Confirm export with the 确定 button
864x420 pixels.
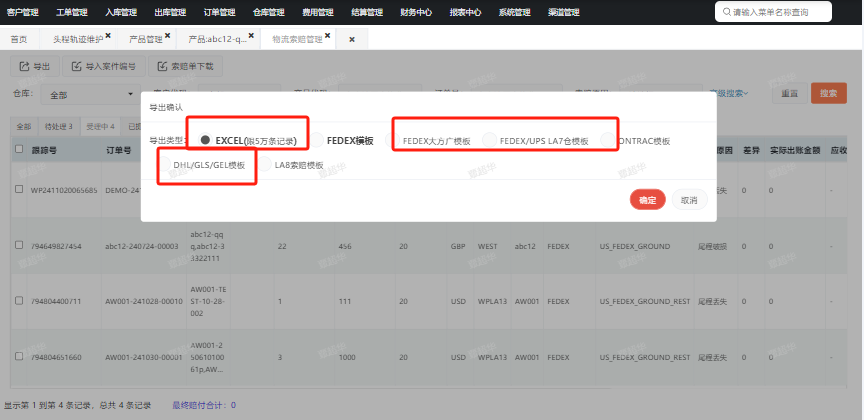click(647, 200)
